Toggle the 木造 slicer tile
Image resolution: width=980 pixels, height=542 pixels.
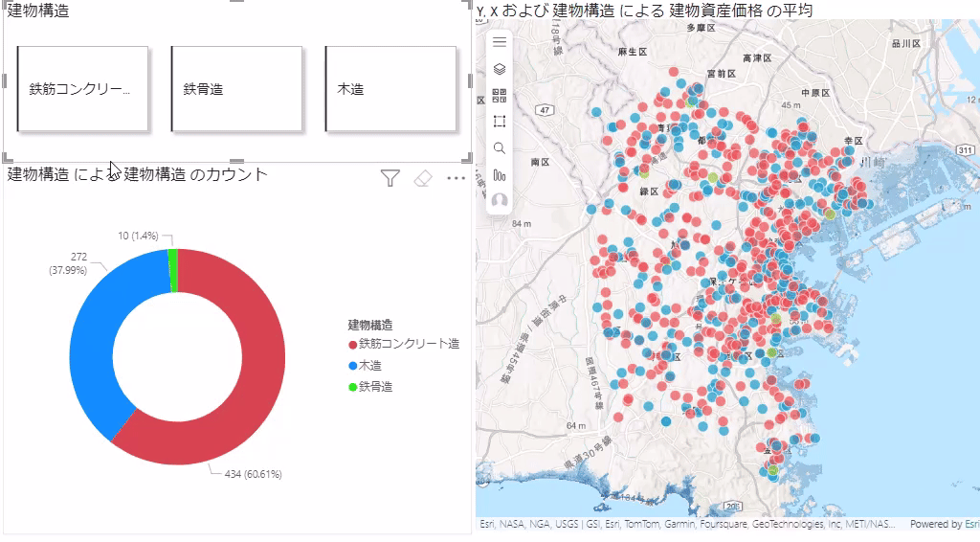[x=390, y=89]
